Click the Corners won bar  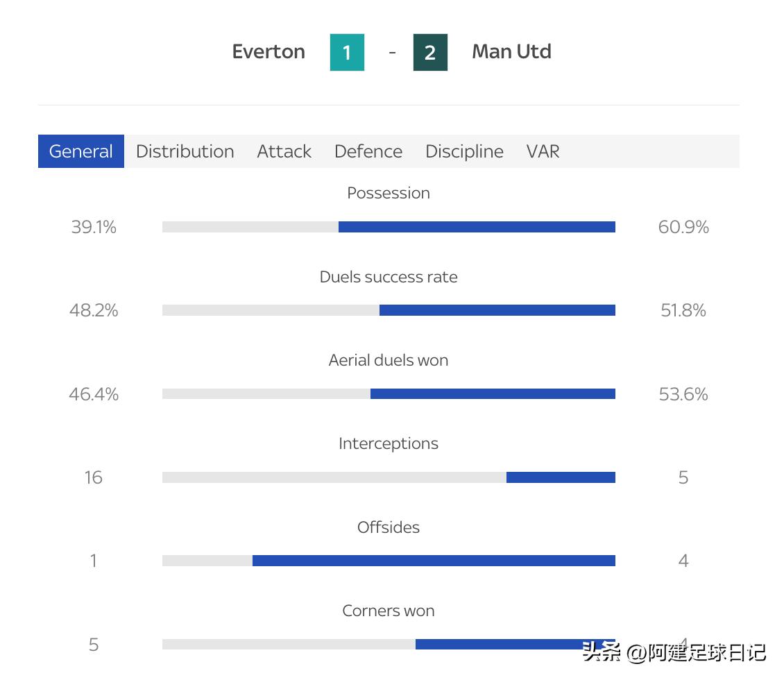[x=389, y=644]
